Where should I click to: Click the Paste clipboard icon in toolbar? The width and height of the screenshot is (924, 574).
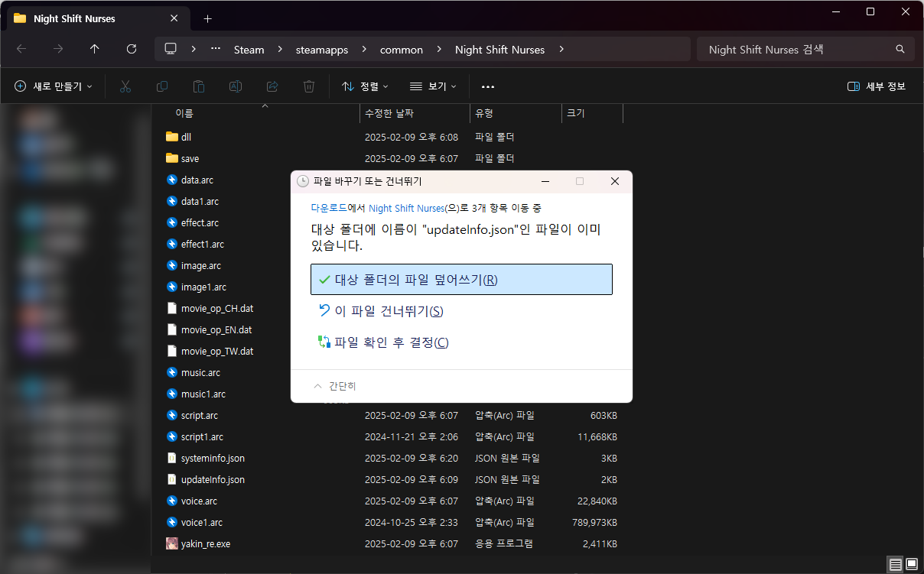tap(199, 86)
